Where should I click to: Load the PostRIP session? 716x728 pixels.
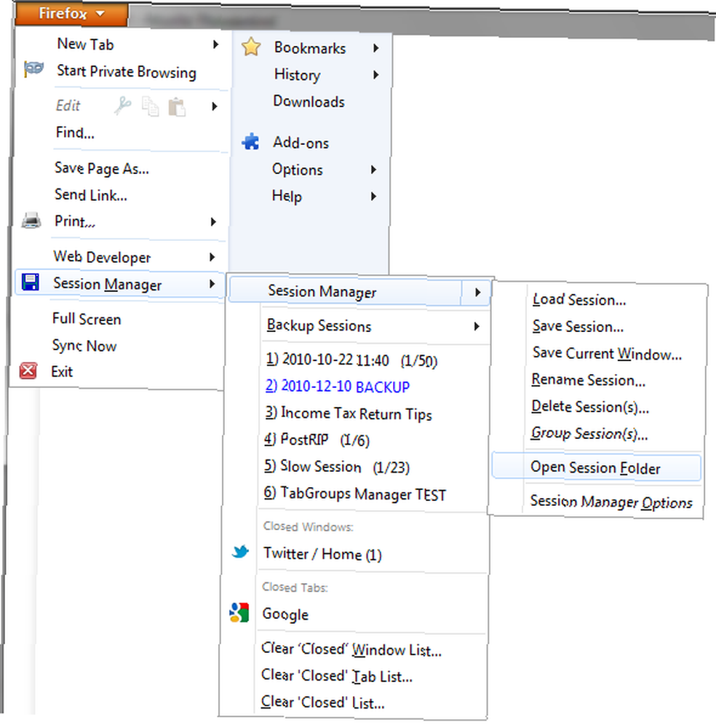[317, 440]
